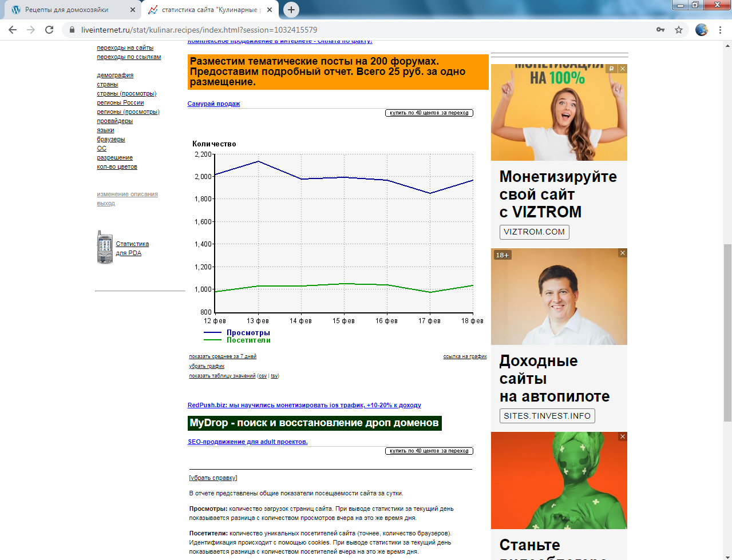
Task: Open the "разрешение" report
Action: (114, 158)
